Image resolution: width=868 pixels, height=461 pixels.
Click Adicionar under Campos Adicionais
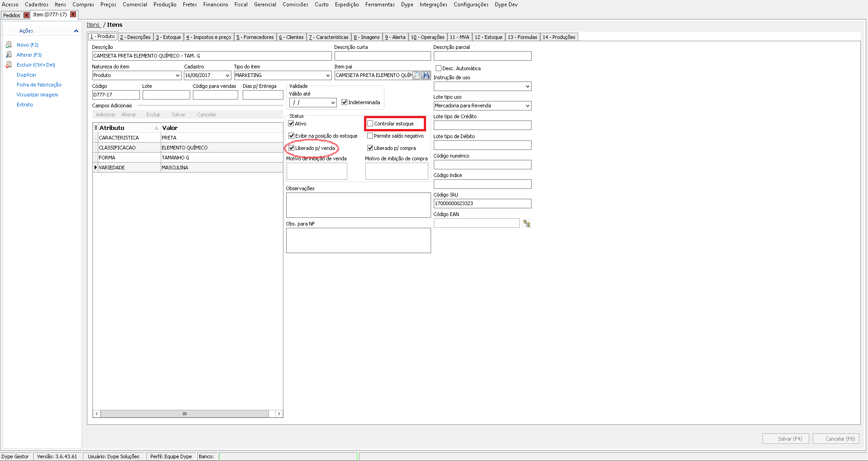click(x=106, y=115)
